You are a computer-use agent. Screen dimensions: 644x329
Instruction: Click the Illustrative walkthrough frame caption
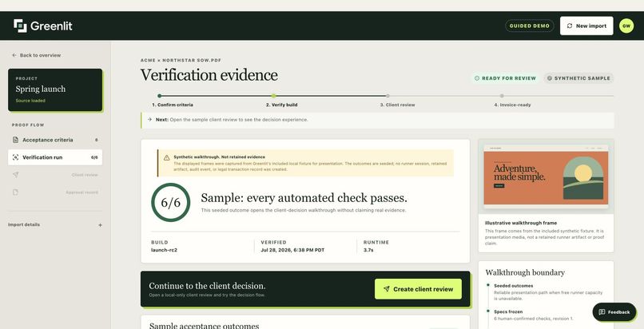[x=521, y=223]
